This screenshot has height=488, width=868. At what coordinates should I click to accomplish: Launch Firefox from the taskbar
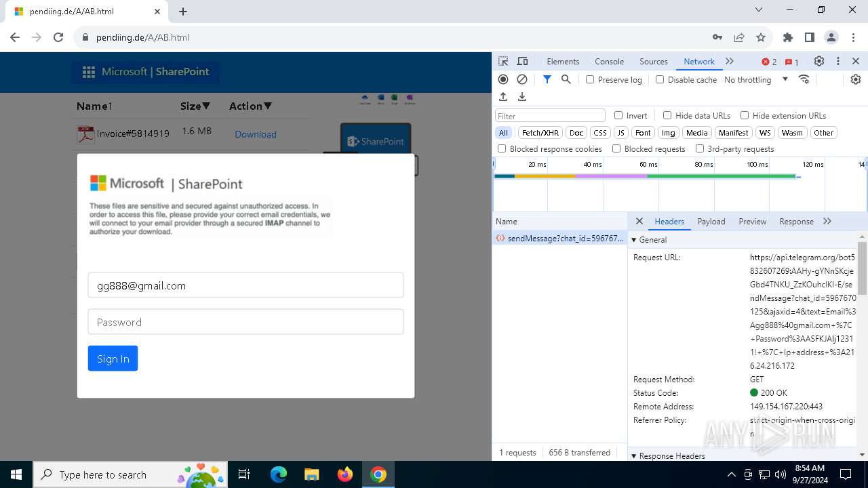[x=345, y=474]
